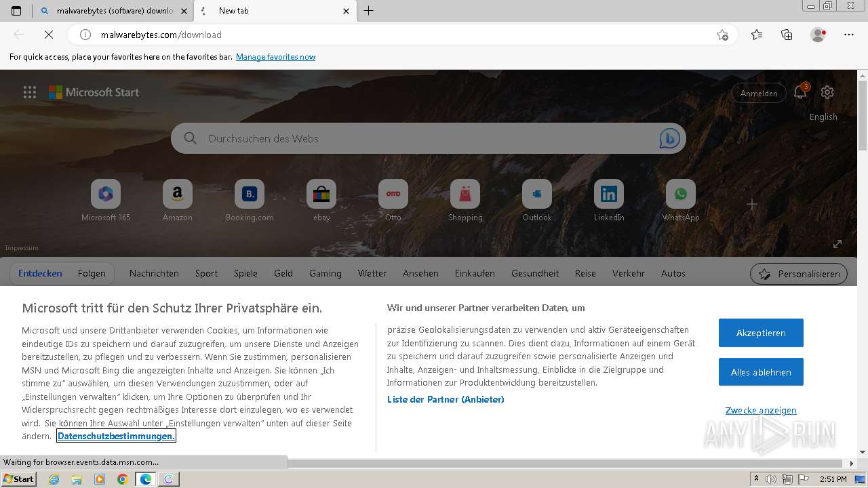Click Manage favorites now link
Screen dimensions: 868x488
pyautogui.click(x=275, y=57)
